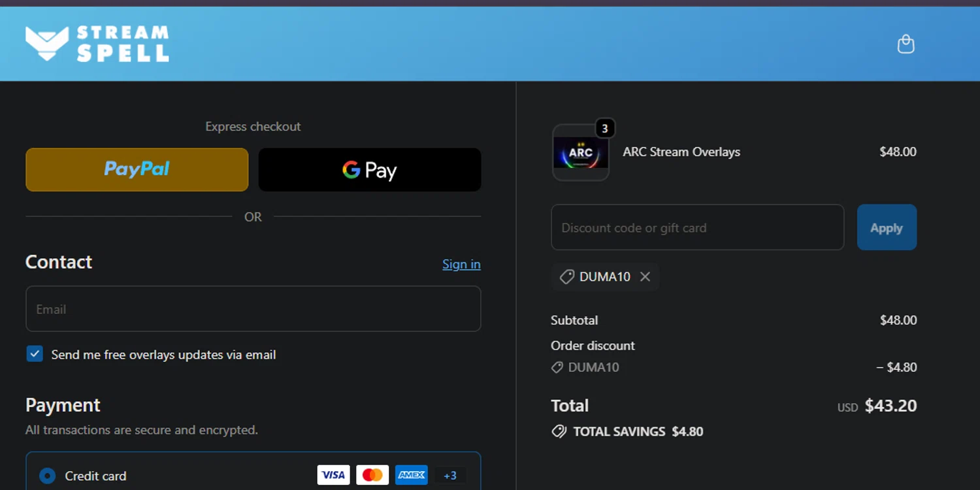This screenshot has width=980, height=490.
Task: Follow the Sign in link
Action: 461,264
